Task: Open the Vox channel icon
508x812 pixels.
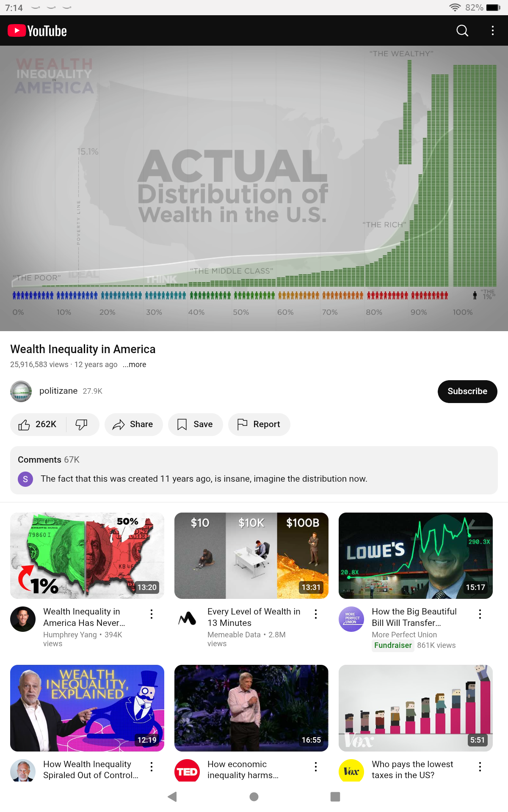Action: tap(351, 771)
